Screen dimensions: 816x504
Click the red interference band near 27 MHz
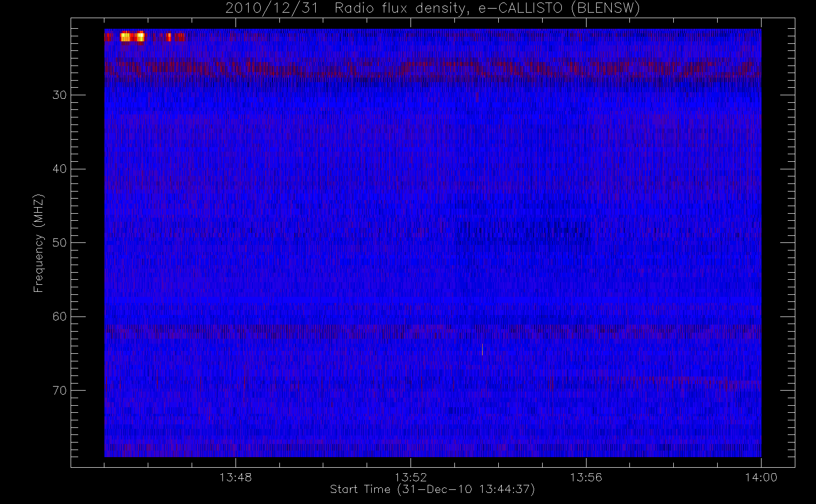click(433, 69)
